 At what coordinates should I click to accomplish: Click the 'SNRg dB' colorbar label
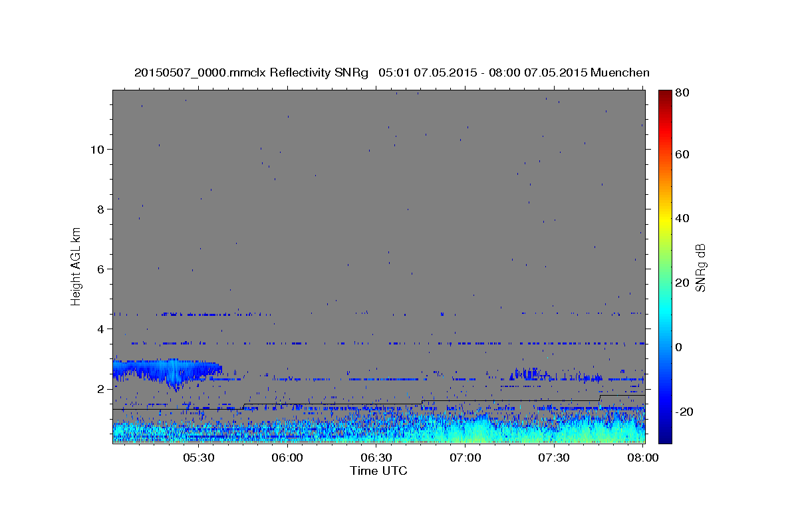click(x=700, y=267)
